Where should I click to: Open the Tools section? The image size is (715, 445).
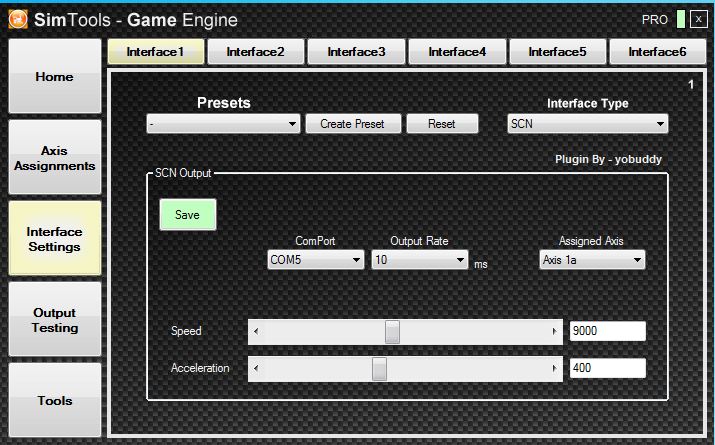pos(54,400)
